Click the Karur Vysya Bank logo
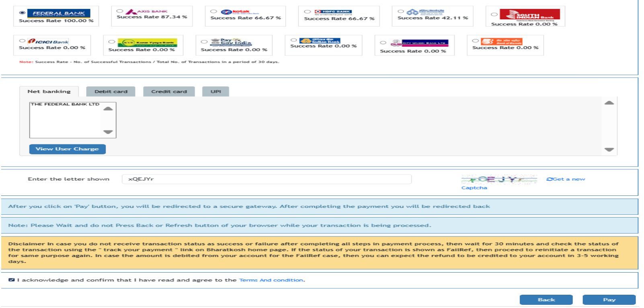 [x=147, y=43]
